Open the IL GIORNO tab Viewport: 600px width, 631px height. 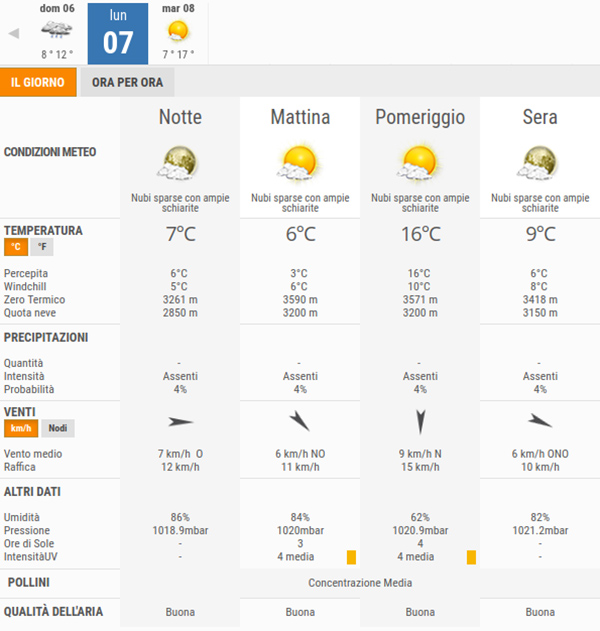point(38,82)
